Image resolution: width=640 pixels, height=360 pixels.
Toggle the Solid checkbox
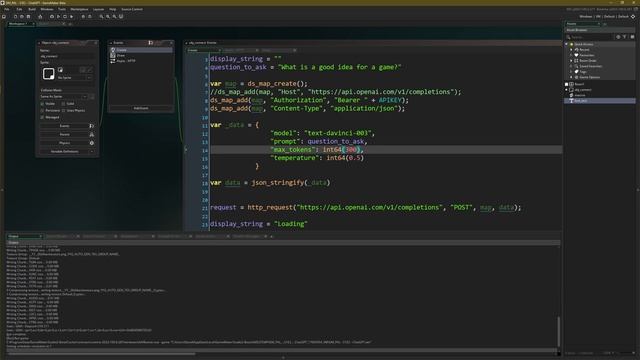pos(63,104)
